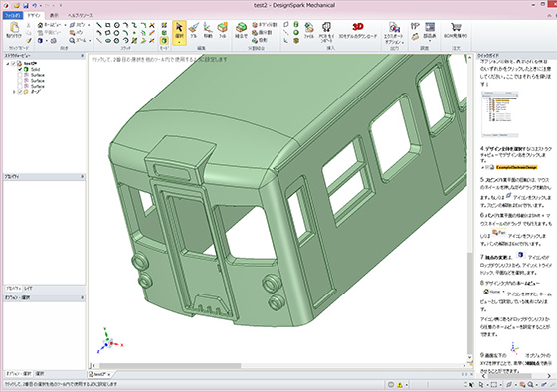This screenshot has height=392, width=557.
Task: Activate the Fill tool
Action: point(223,31)
